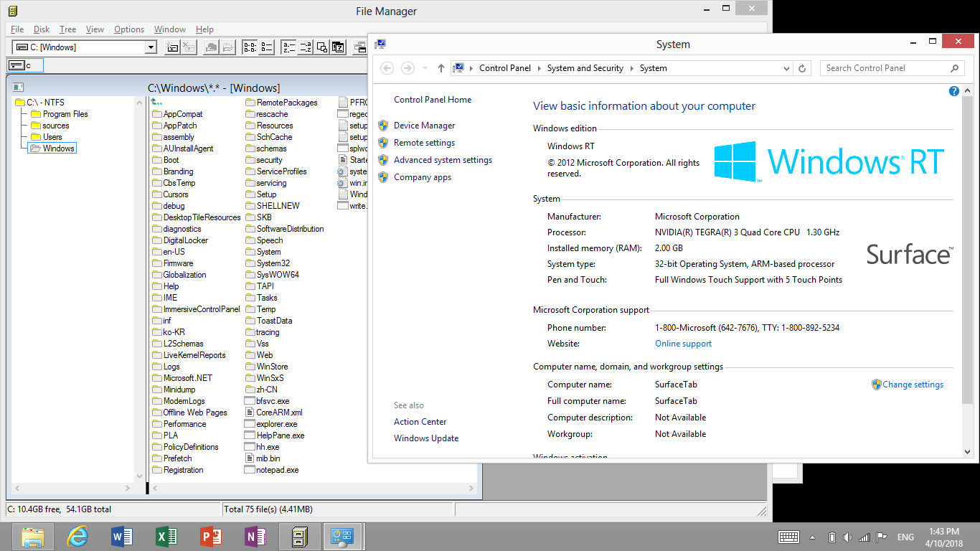The height and width of the screenshot is (551, 980).
Task: Click Change settings link
Action: [913, 385]
